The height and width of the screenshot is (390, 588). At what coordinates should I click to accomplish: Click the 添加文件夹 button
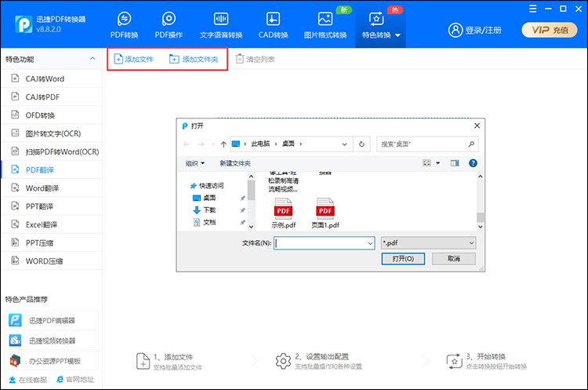pos(194,59)
